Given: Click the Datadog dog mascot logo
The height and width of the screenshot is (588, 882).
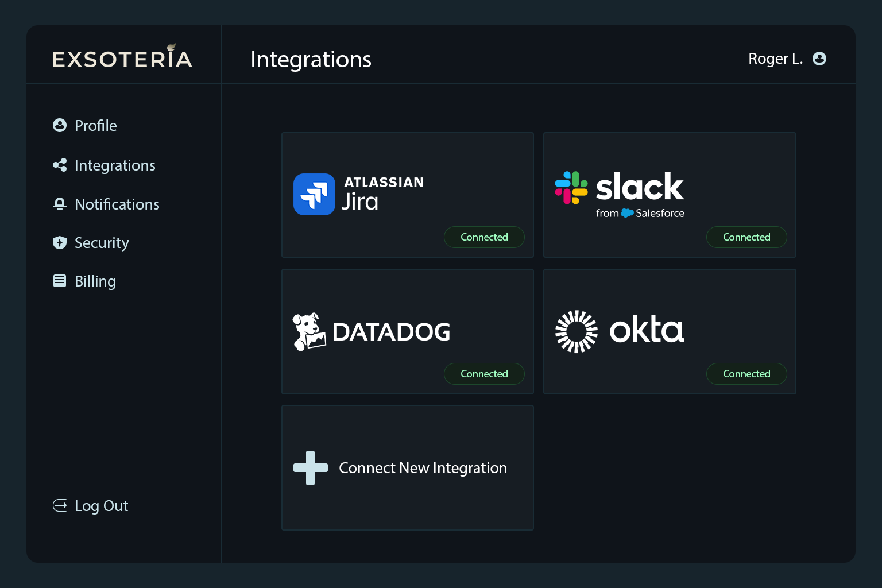Looking at the screenshot, I should tap(309, 332).
